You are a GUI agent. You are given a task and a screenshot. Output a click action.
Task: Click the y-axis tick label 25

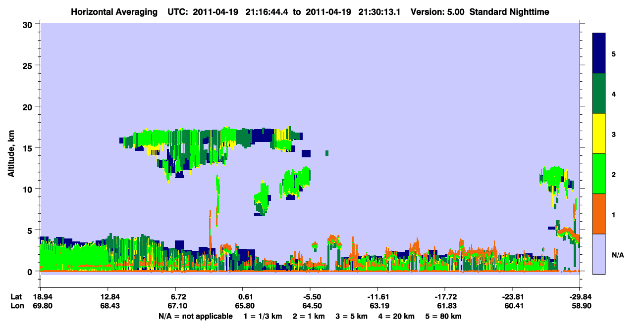(x=29, y=65)
